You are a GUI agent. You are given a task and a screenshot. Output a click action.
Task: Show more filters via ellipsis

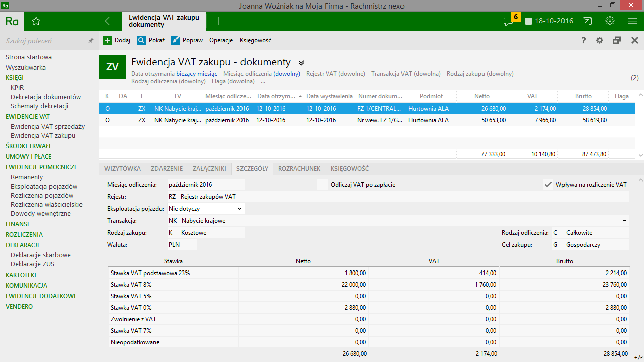coord(263,81)
